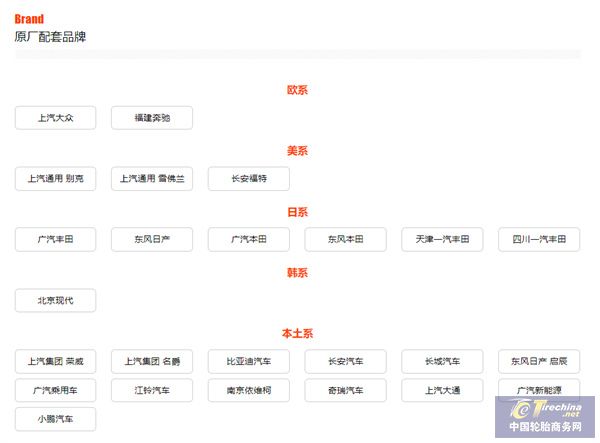
Task: Open the 长安福特 brand
Action: pos(249,179)
